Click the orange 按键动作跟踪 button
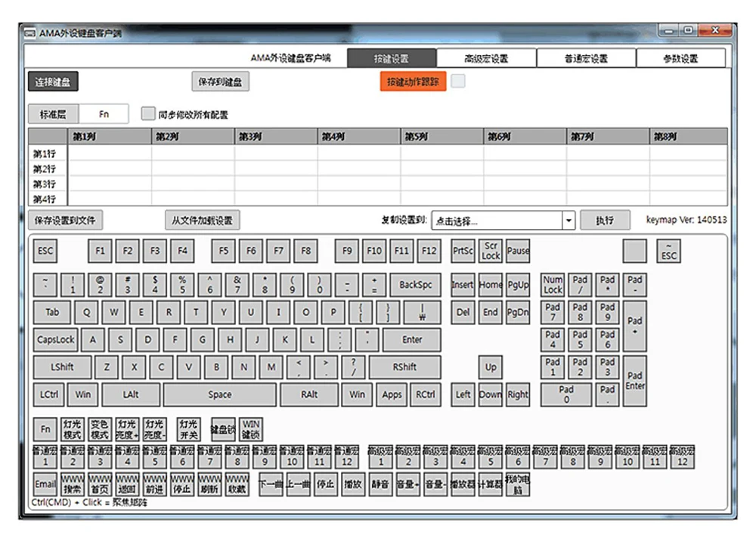Screen dimensions: 756x538 414,82
